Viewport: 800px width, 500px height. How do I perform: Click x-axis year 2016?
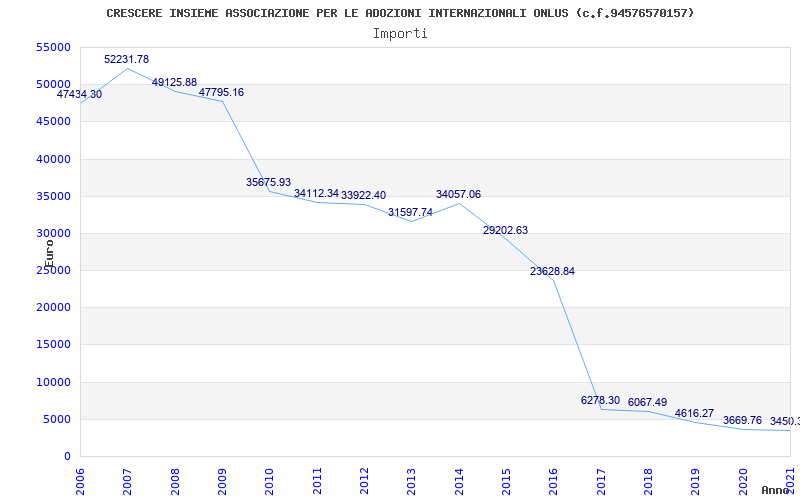pyautogui.click(x=553, y=482)
